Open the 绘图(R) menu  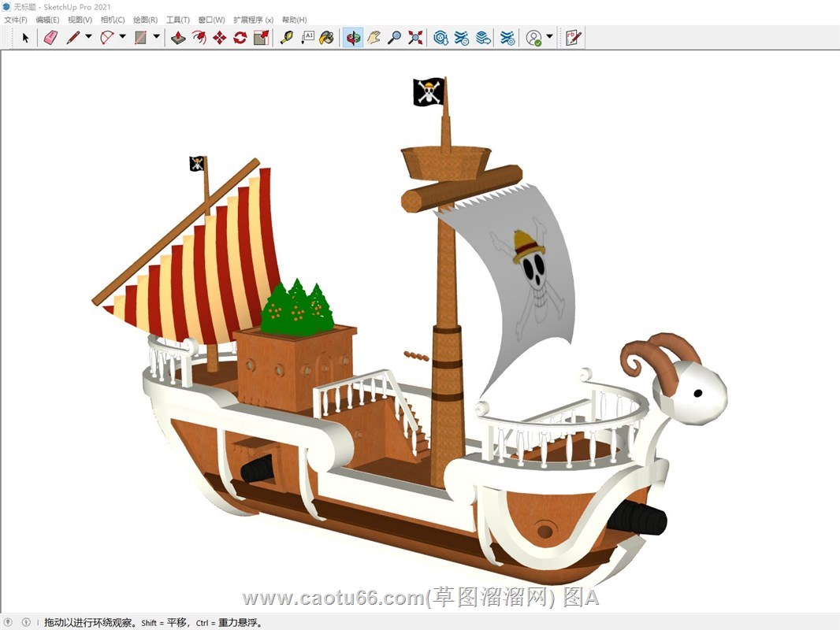point(145,20)
